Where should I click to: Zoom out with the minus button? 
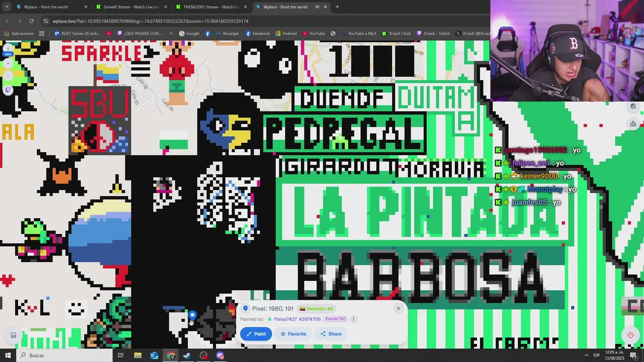coord(8,75)
